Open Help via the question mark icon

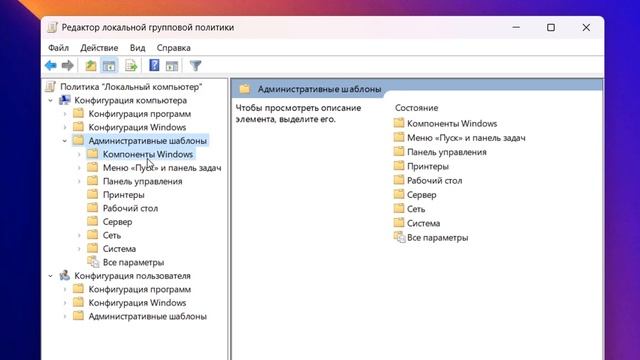(x=154, y=65)
